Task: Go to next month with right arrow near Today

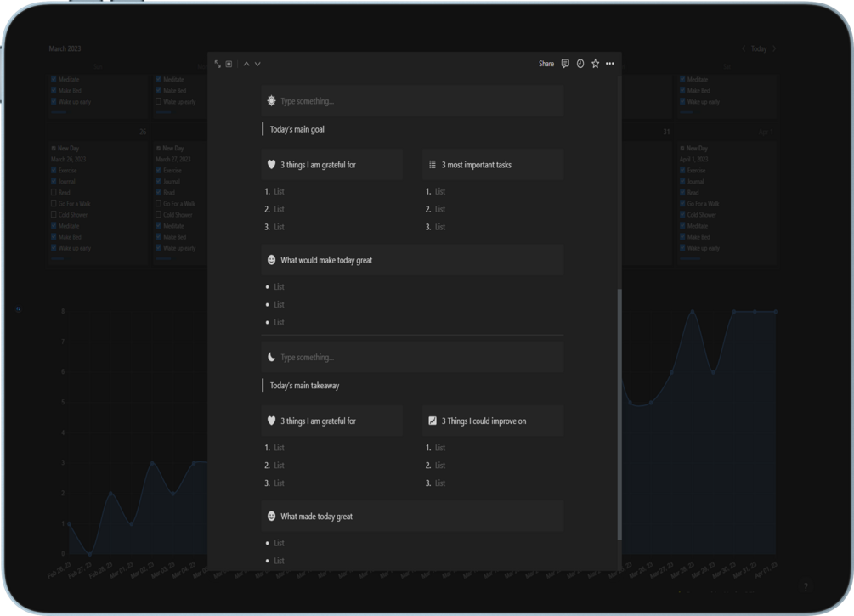Action: click(x=774, y=49)
